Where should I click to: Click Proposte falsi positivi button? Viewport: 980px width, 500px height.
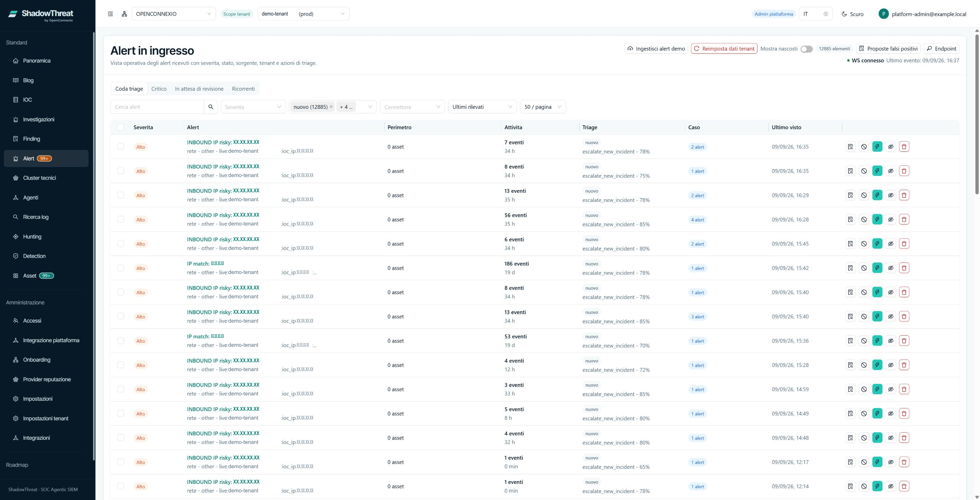click(888, 49)
